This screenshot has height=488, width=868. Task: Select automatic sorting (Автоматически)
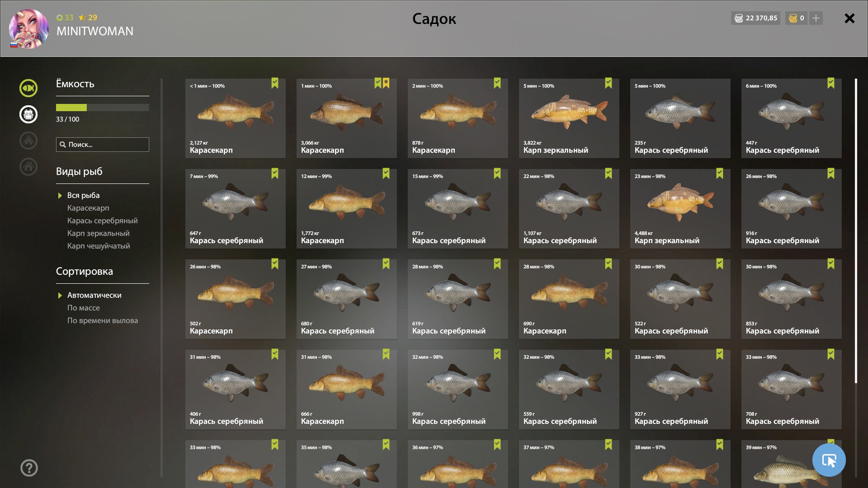click(94, 295)
